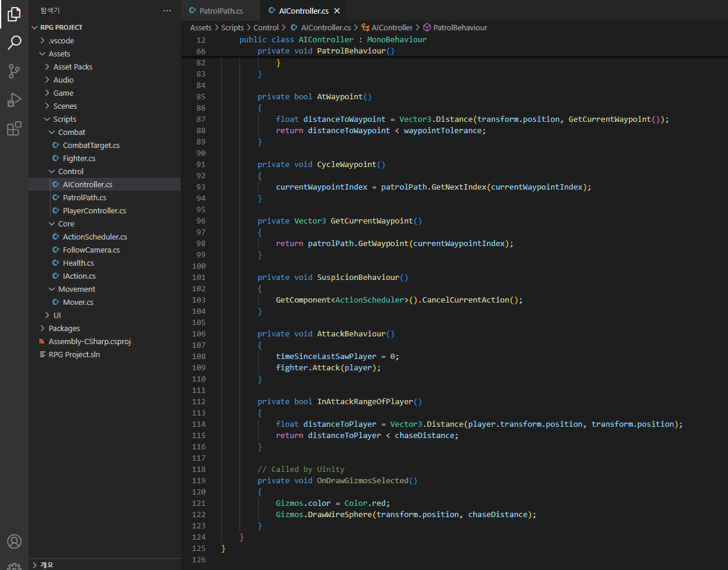728x570 pixels.
Task: Switch to the PatrolPath.cs tab
Action: coord(220,11)
